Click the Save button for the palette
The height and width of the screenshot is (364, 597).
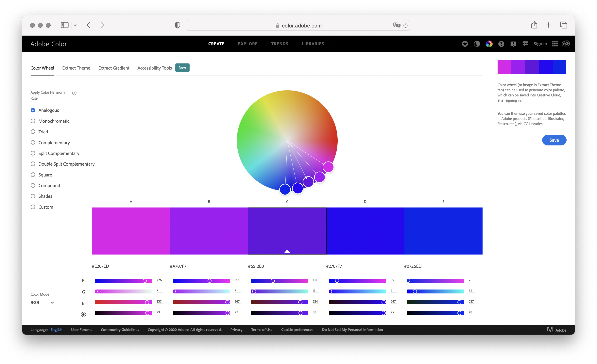(554, 140)
